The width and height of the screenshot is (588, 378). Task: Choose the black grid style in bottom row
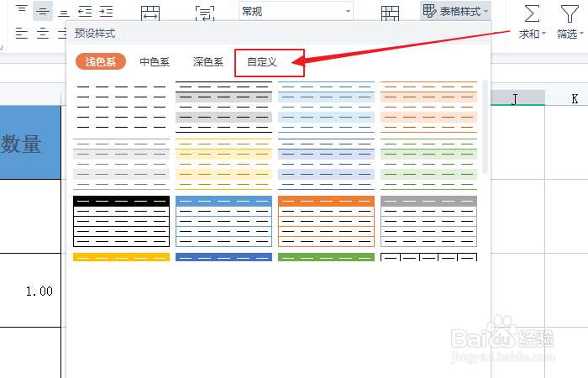(428, 257)
